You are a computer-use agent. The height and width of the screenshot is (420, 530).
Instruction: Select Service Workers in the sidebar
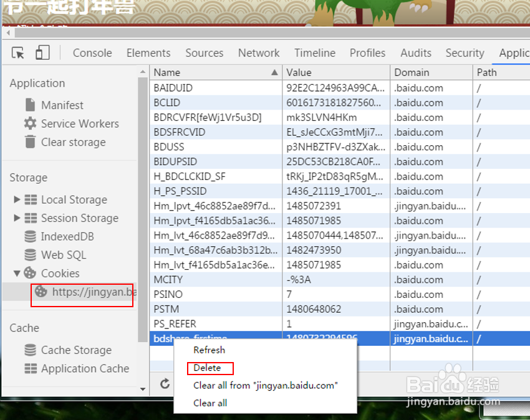[80, 123]
